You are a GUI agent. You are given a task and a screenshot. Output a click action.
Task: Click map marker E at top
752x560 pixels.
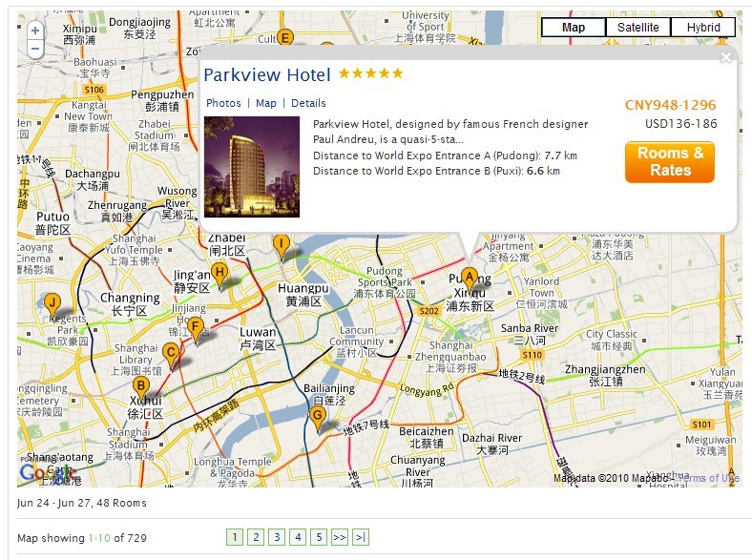[285, 37]
